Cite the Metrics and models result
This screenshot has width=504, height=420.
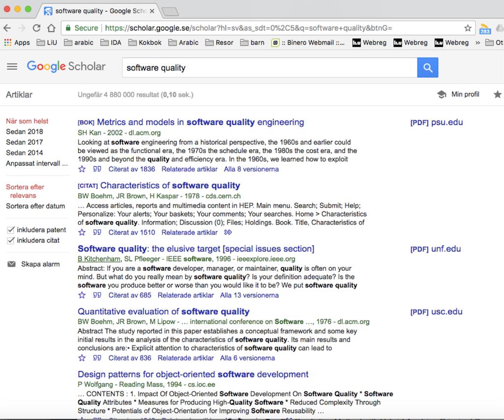point(97,169)
